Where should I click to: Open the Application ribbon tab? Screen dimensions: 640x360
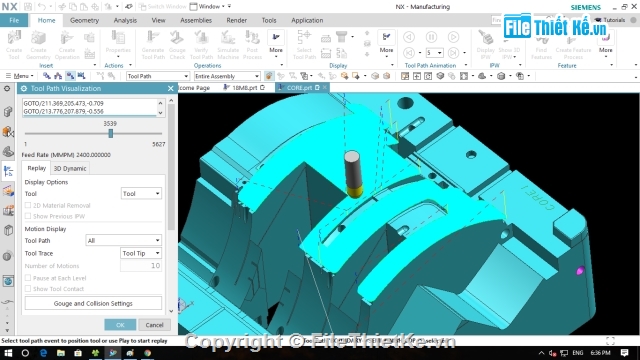(307, 20)
